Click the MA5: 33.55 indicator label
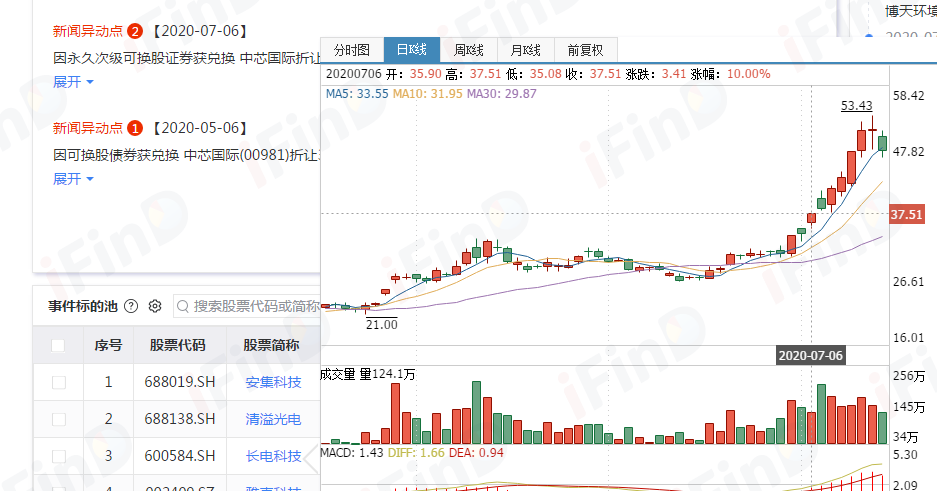Image resolution: width=937 pixels, height=491 pixels. (x=357, y=94)
